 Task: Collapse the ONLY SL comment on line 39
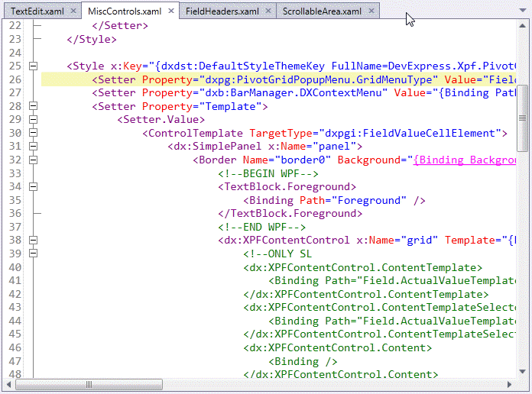(34, 254)
